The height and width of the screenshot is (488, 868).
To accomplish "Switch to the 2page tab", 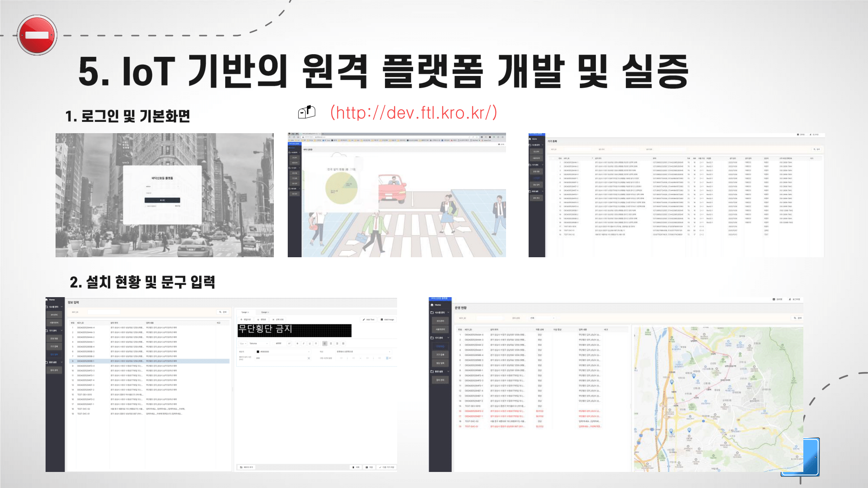I will point(265,312).
